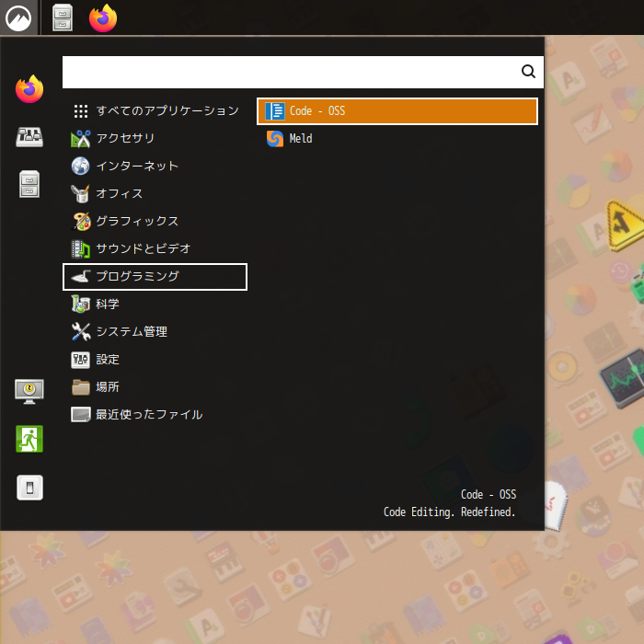
Task: Select 場所 category
Action: tap(155, 387)
